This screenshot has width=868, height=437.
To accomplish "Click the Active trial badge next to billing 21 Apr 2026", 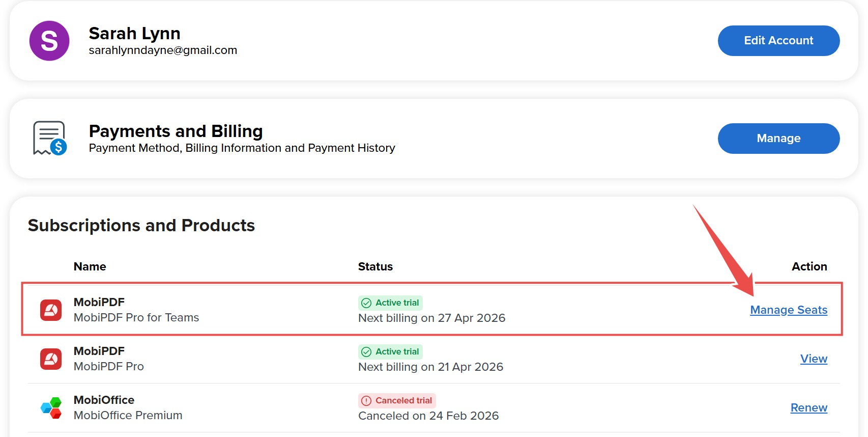I will click(x=390, y=351).
